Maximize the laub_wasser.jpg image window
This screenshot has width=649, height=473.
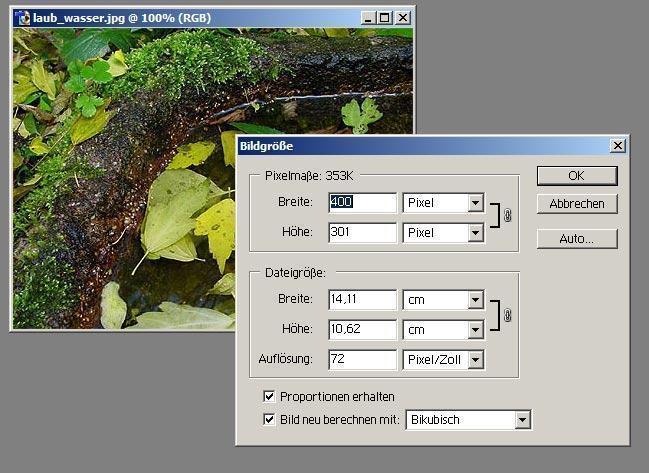384,17
